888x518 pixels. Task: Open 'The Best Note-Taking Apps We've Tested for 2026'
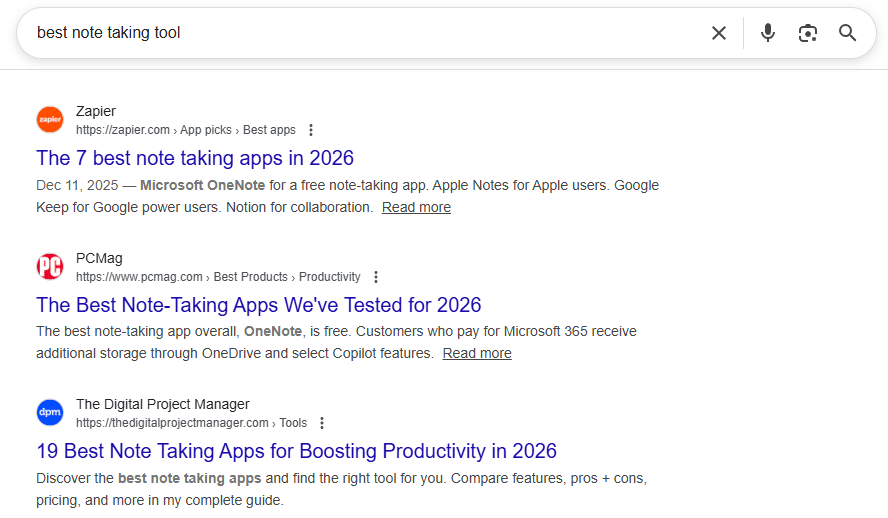pyautogui.click(x=259, y=305)
